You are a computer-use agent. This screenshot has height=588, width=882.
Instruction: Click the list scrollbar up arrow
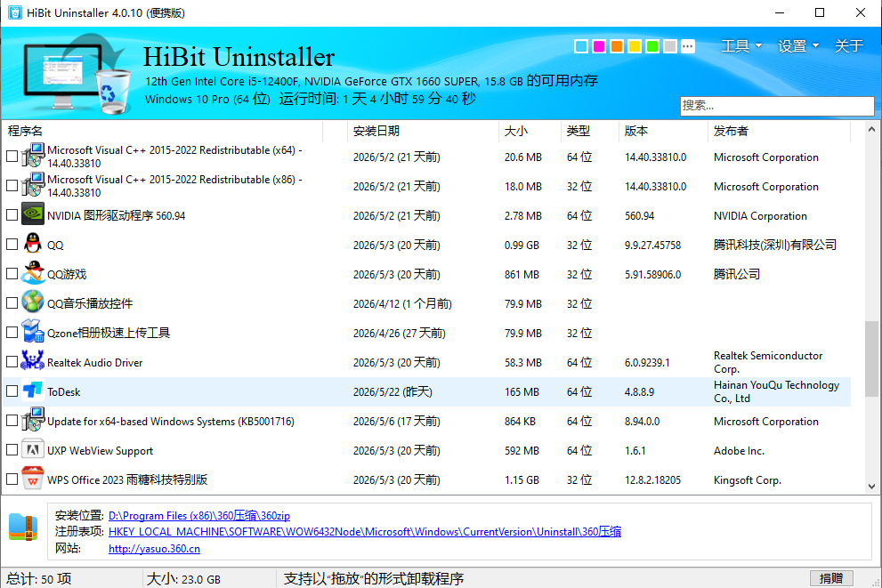[x=871, y=129]
